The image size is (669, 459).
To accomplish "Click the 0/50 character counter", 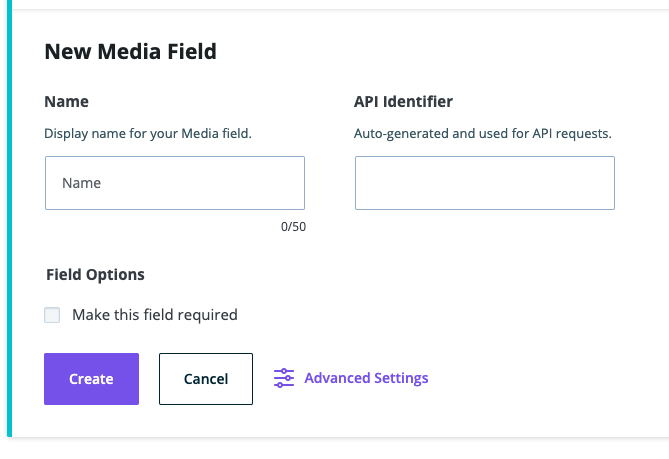I will coord(293,227).
